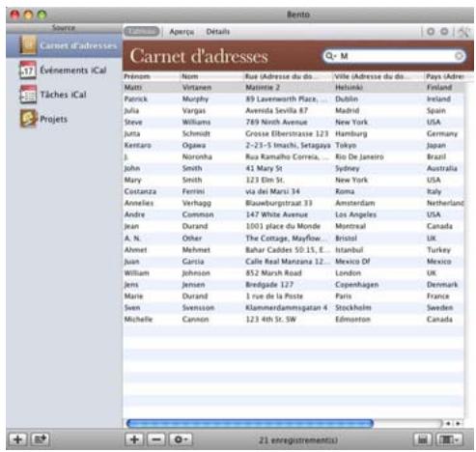Open the Tâches iCal library
This screenshot has height=452, width=476.
tap(63, 95)
